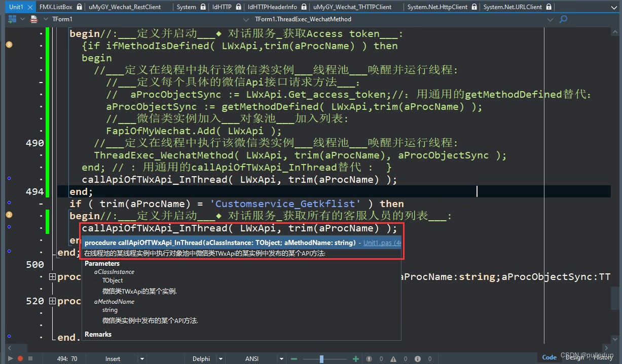Image resolution: width=622 pixels, height=364 pixels.
Task: Click the ThreadExec_WechatMethod( LWxApi call line
Action: pyautogui.click(x=300, y=155)
